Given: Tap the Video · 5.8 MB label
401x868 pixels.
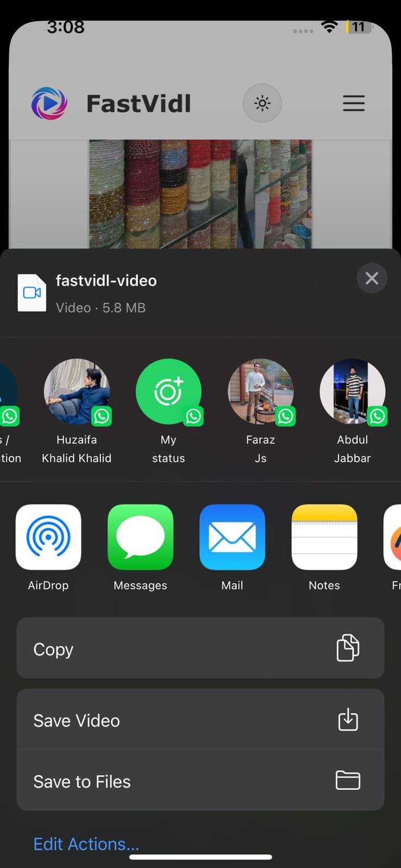Looking at the screenshot, I should click(101, 308).
